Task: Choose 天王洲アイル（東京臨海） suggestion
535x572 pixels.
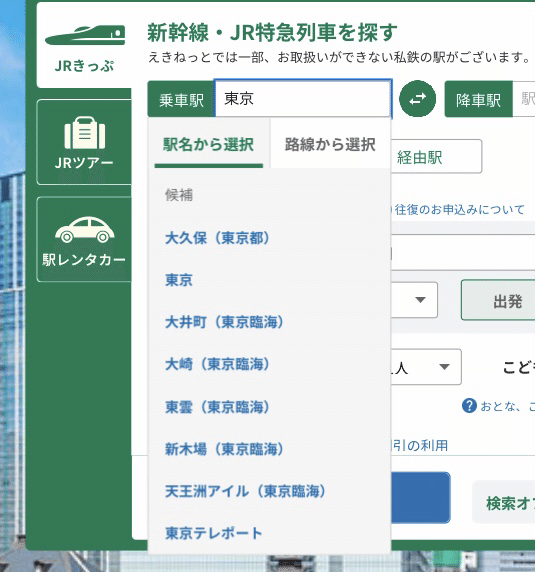Action: pyautogui.click(x=245, y=491)
